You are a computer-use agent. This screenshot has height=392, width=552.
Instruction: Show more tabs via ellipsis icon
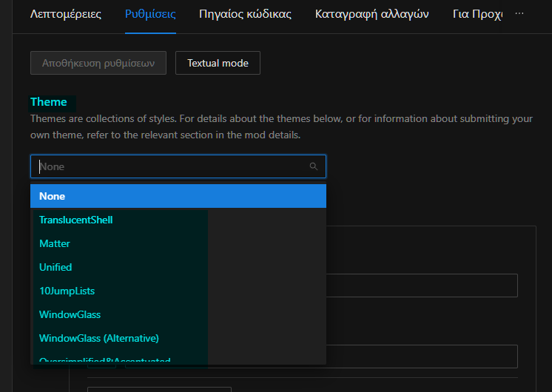click(x=519, y=14)
